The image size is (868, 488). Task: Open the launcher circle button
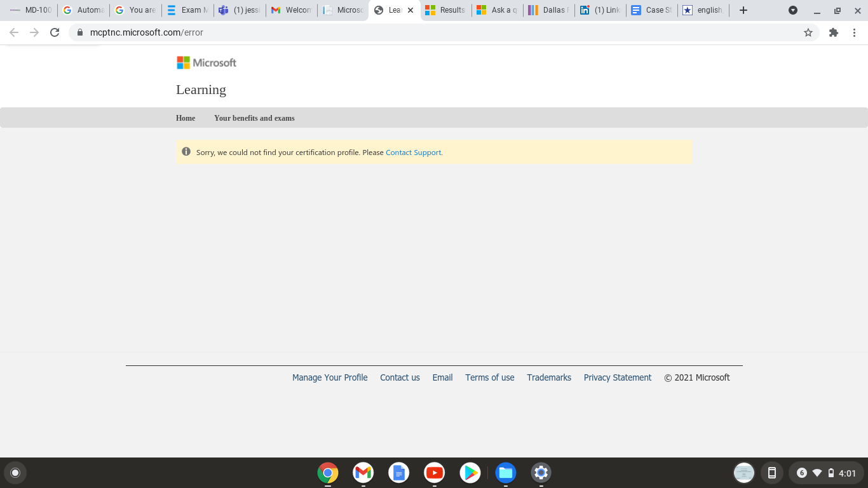tap(15, 473)
